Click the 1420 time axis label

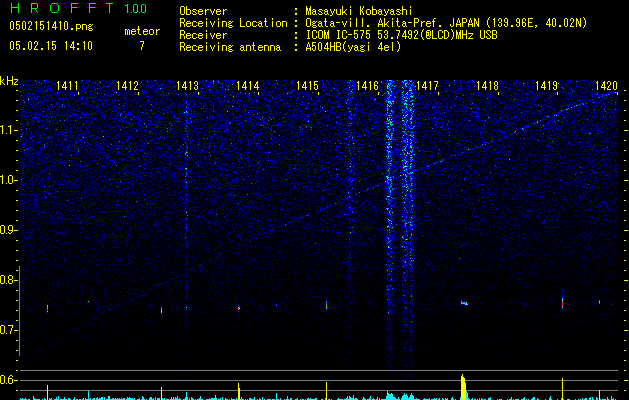pos(606,85)
